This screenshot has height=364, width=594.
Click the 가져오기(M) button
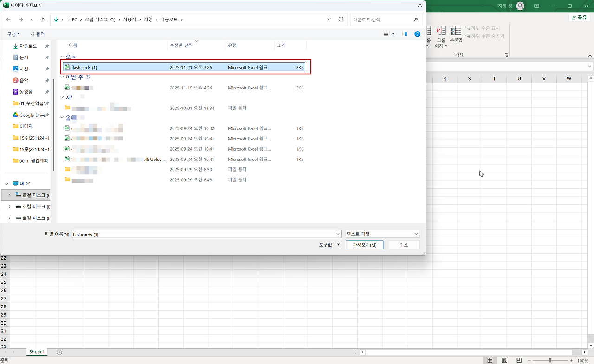(x=365, y=244)
